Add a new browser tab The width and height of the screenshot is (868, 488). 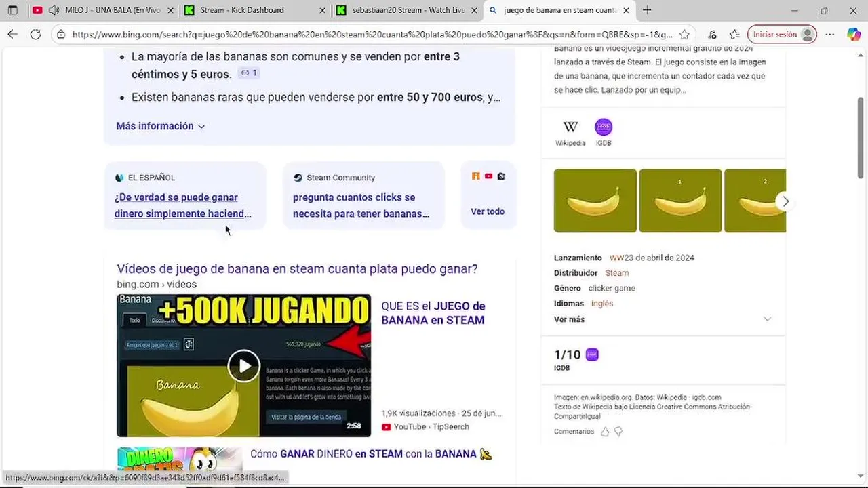647,10
